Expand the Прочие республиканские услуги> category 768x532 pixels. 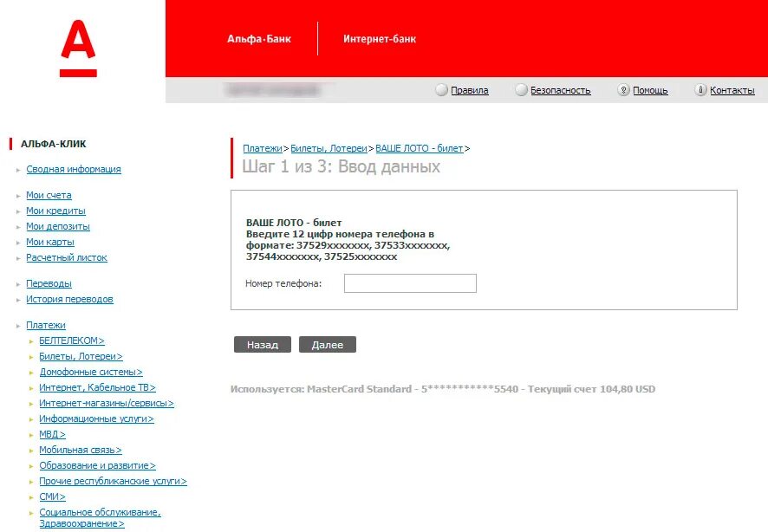(114, 482)
